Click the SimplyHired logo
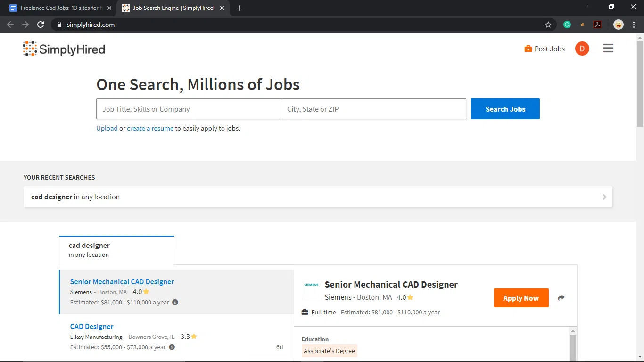This screenshot has width=644, height=362. (63, 48)
